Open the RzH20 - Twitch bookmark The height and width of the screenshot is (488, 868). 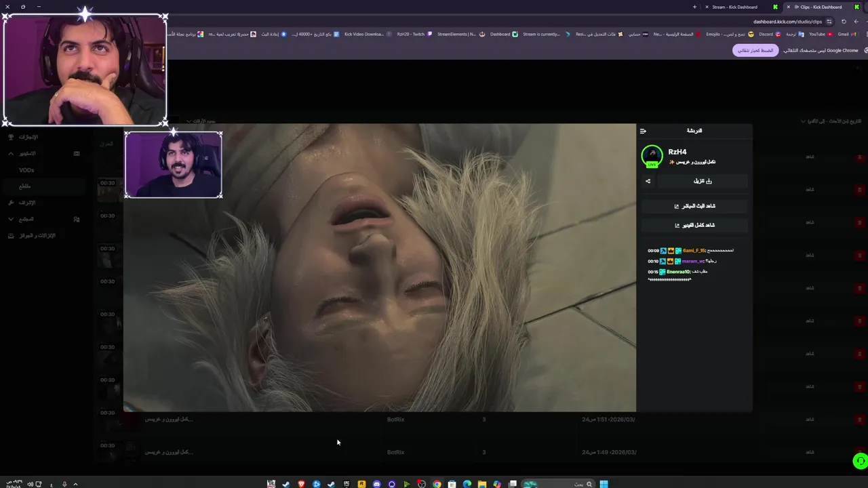tap(414, 34)
